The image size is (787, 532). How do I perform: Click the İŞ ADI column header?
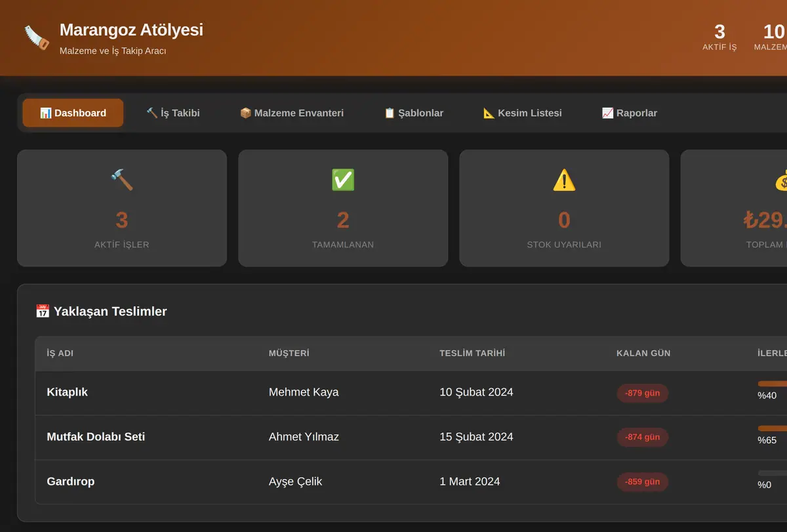60,353
